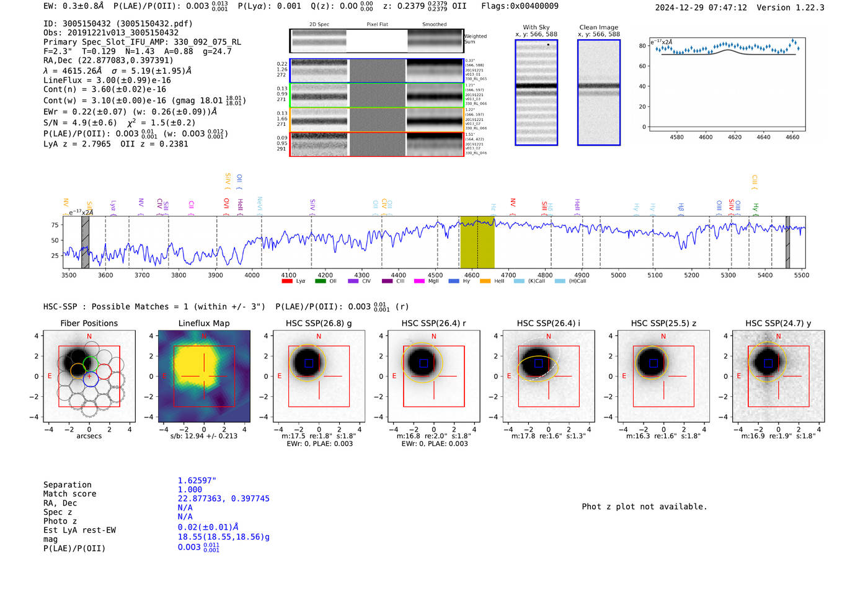The width and height of the screenshot is (868, 591).
Task: Click the purple CIV legend swatch
Action: point(353,281)
